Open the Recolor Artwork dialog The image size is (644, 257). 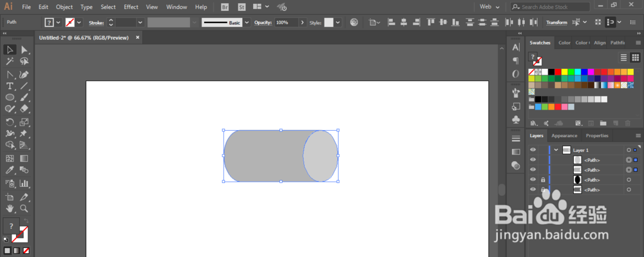[354, 22]
